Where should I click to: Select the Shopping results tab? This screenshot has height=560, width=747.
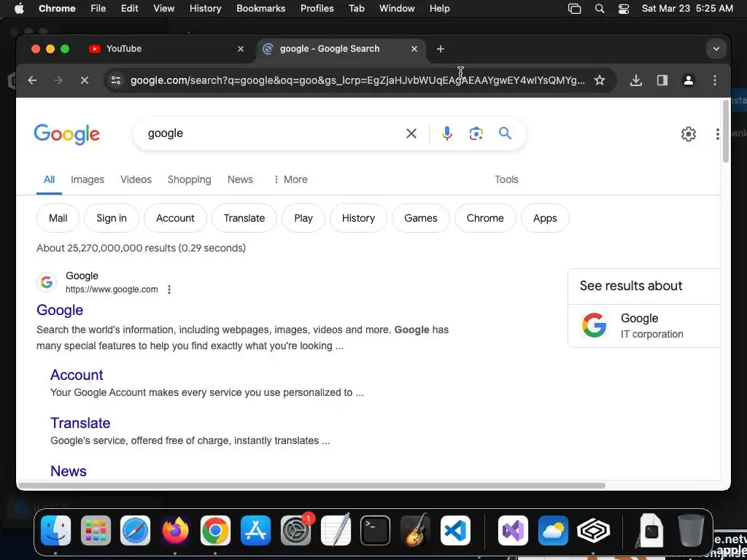(189, 179)
